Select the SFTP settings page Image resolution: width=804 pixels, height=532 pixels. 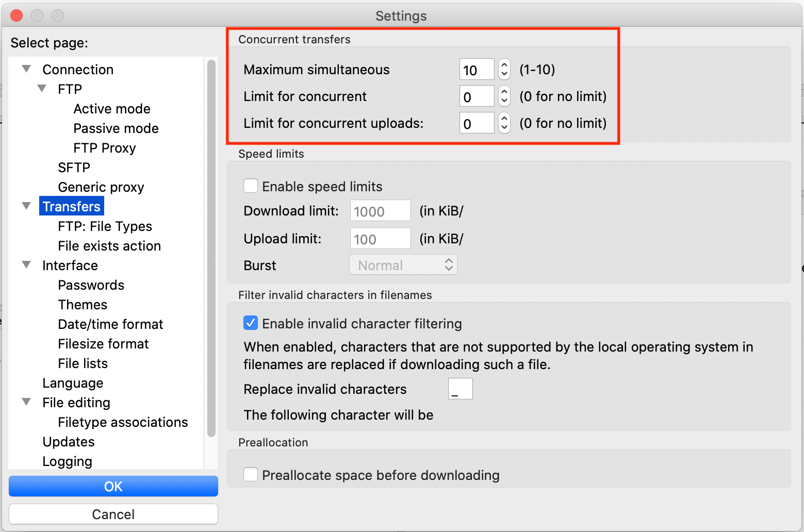74,167
